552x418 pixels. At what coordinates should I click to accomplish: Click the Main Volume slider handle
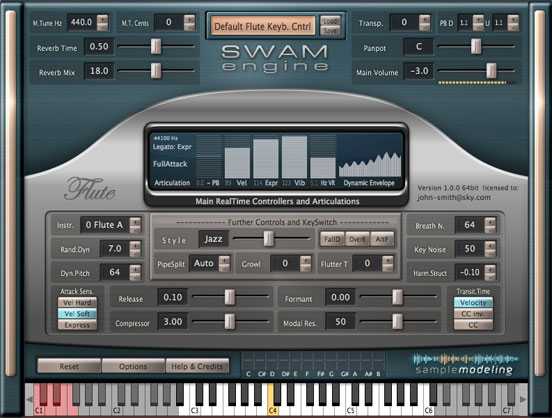(x=491, y=71)
